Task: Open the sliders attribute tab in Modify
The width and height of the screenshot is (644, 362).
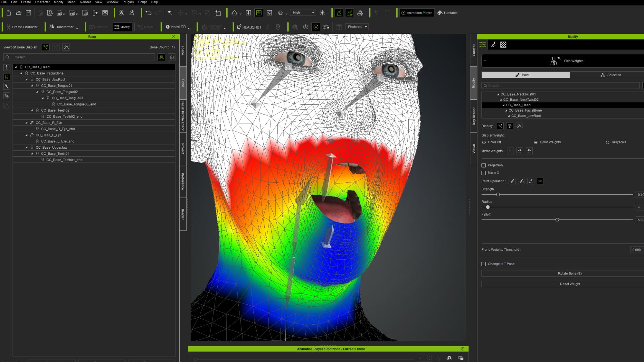Action: (482, 45)
